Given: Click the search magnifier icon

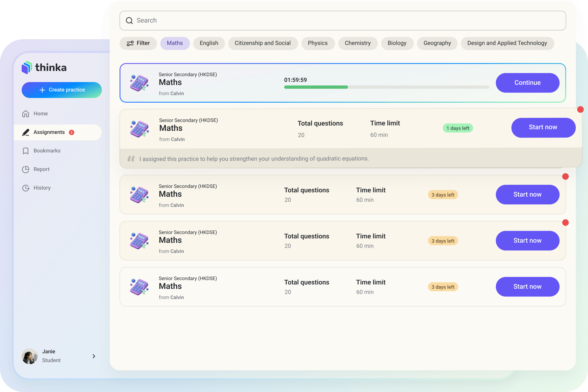Looking at the screenshot, I should pos(129,21).
